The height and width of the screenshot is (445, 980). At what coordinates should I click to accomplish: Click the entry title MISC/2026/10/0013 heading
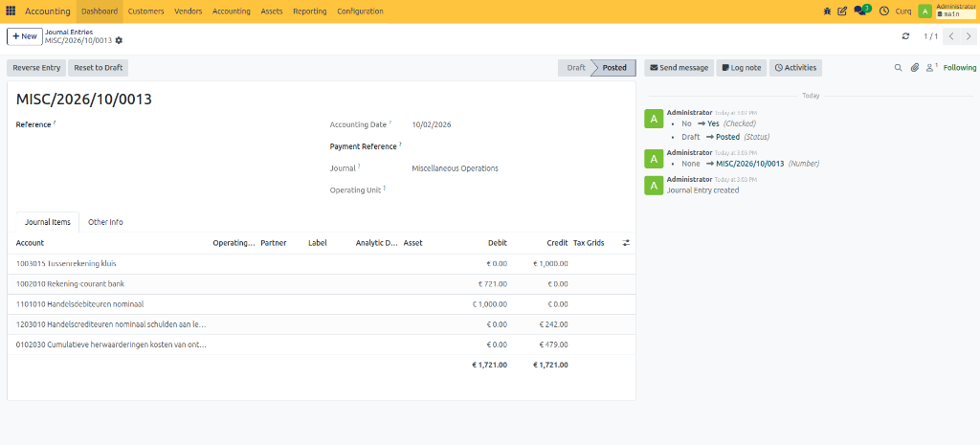tap(84, 100)
